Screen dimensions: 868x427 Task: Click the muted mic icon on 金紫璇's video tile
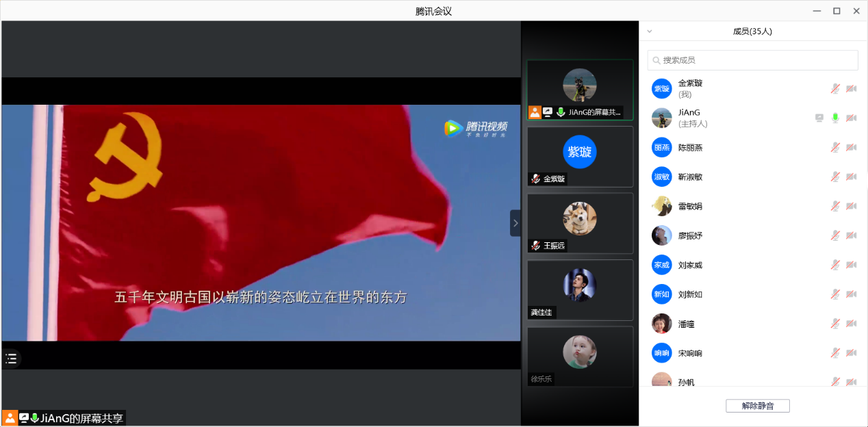[536, 179]
